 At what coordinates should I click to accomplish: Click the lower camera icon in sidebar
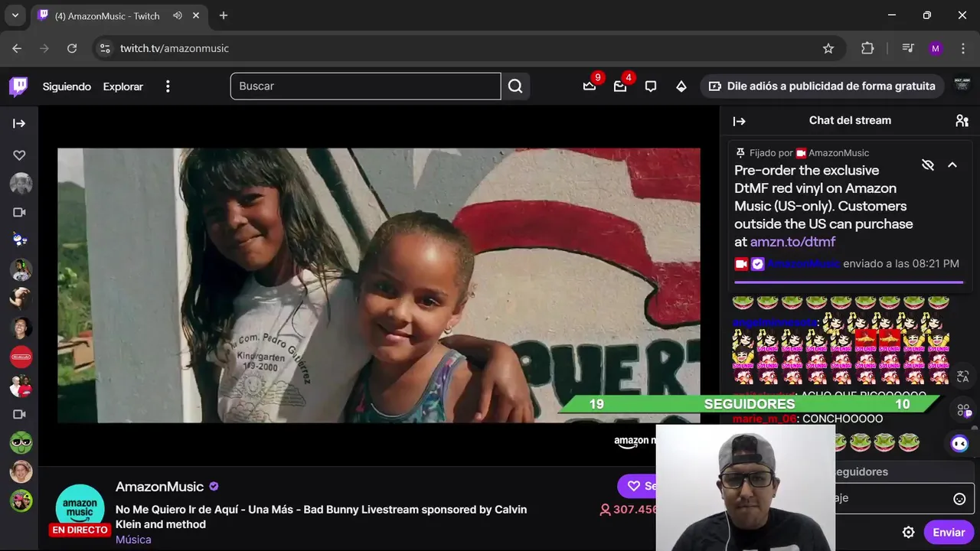19,414
